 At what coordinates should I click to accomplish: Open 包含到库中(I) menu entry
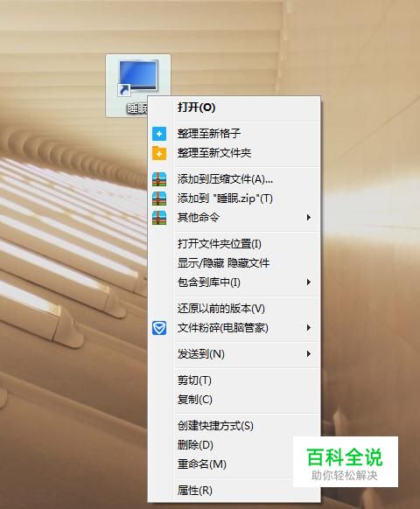234,282
